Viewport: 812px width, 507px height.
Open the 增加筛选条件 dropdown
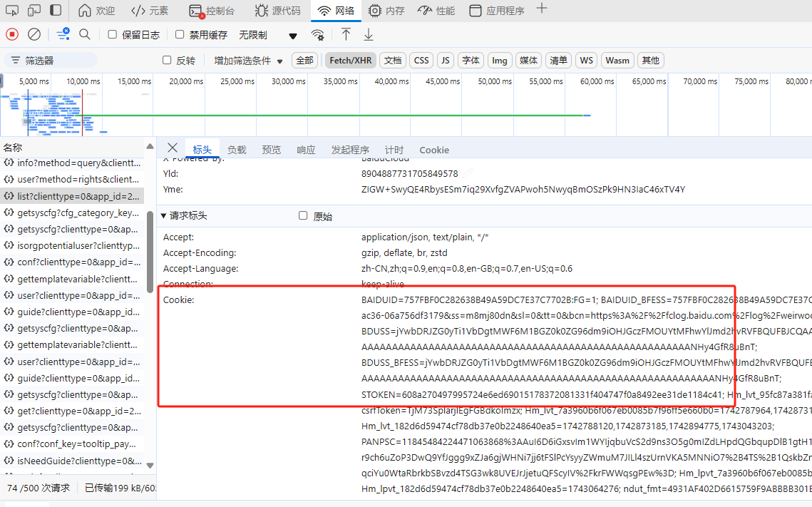coord(247,61)
